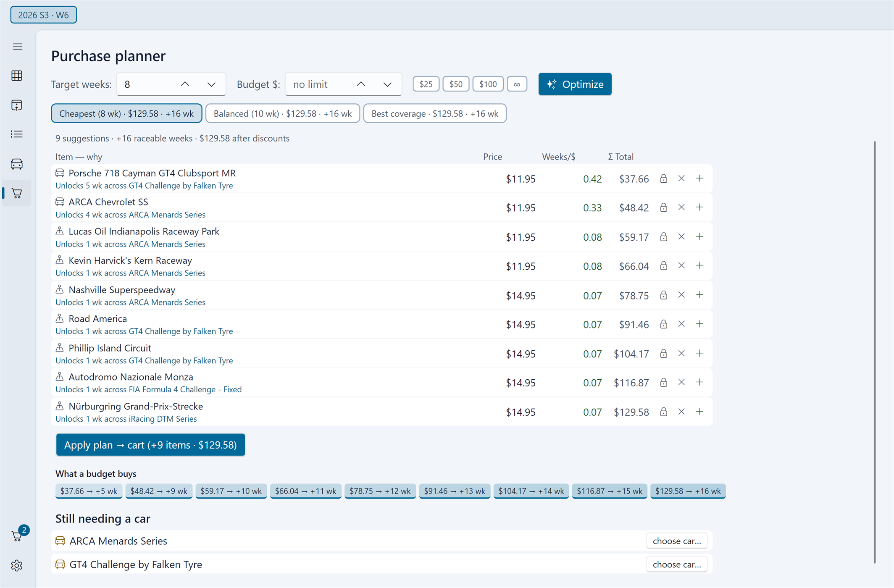Remove Porsche 718 Cayman from suggestions
894x588 pixels.
[681, 178]
